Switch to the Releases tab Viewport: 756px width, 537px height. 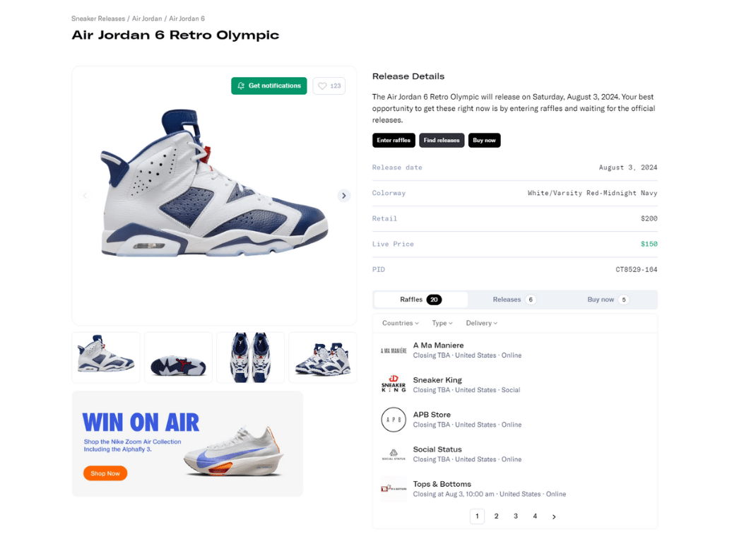click(x=514, y=300)
